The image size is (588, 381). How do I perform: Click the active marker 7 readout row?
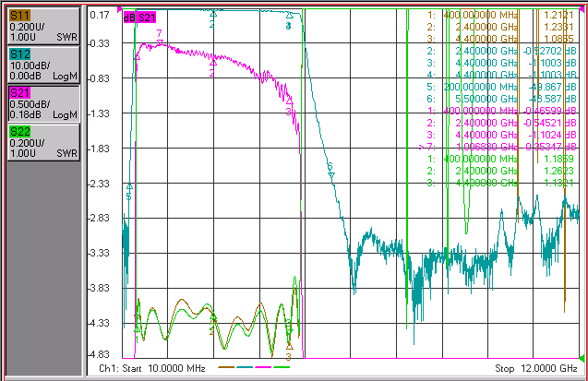tap(498, 147)
